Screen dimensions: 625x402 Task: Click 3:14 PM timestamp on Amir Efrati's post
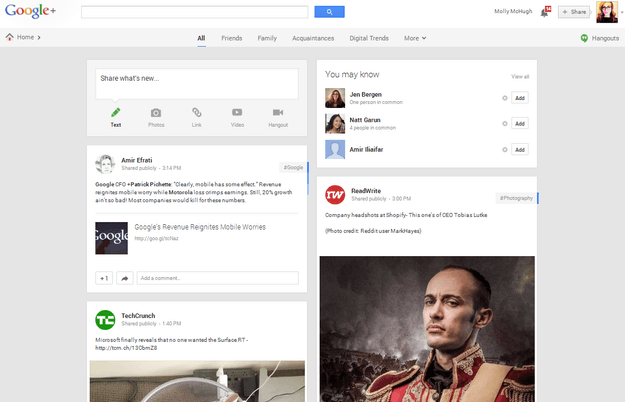(171, 168)
